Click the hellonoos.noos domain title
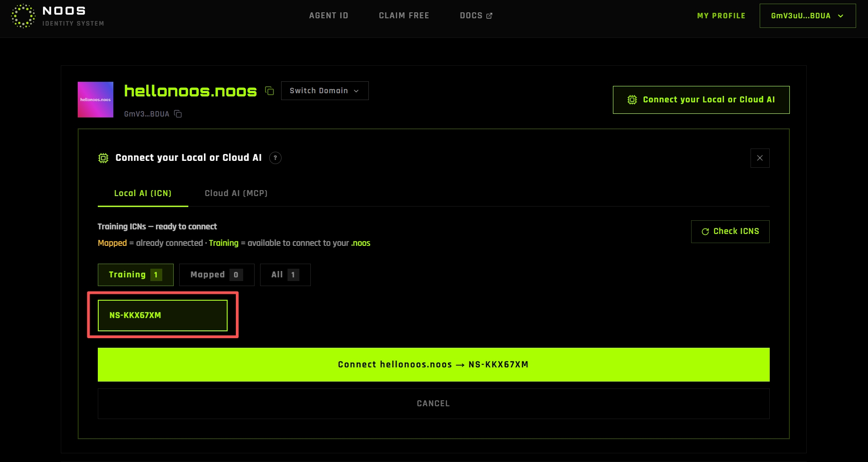Image resolution: width=868 pixels, height=462 pixels. [191, 91]
